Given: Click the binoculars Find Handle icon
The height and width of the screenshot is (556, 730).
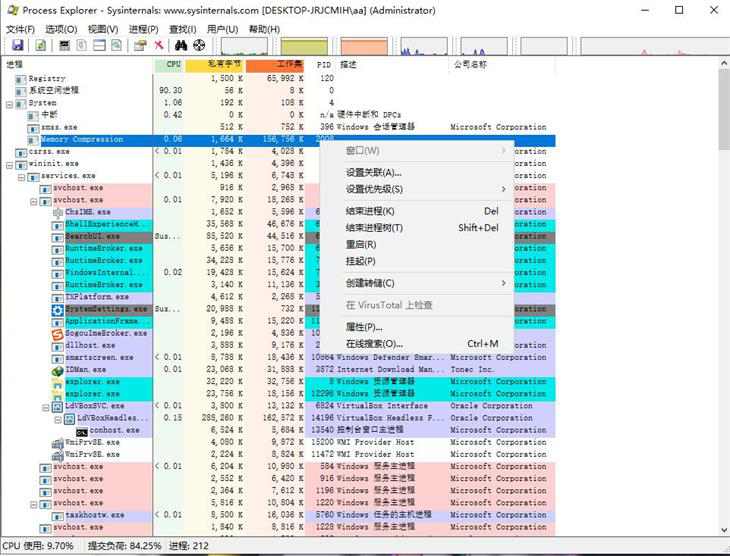Looking at the screenshot, I should pos(181,45).
